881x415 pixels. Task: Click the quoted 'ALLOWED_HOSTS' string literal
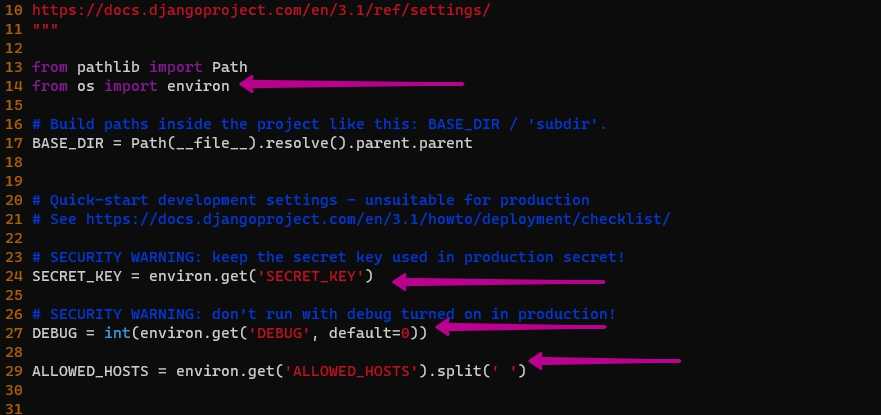coord(349,370)
